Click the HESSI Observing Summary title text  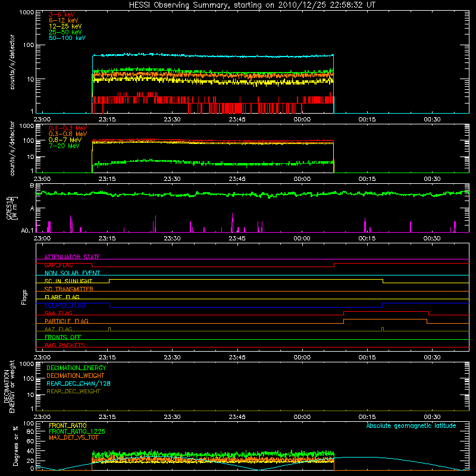click(252, 5)
